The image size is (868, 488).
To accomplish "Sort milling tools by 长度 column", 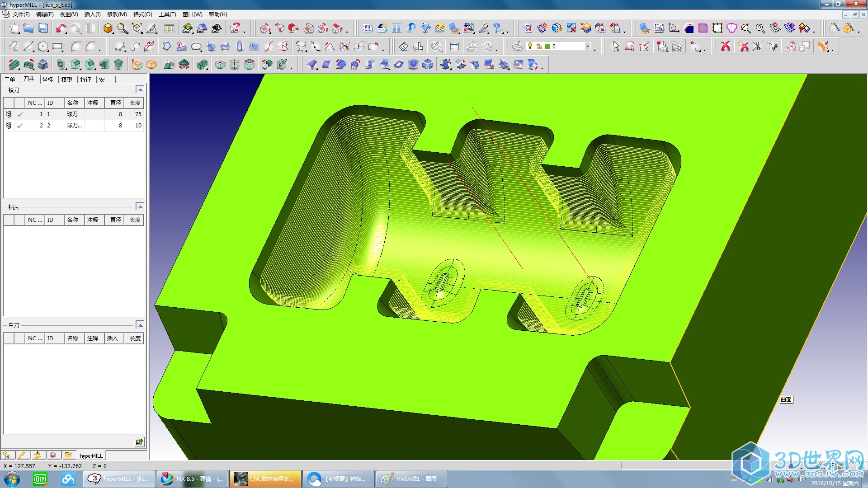I will (134, 103).
